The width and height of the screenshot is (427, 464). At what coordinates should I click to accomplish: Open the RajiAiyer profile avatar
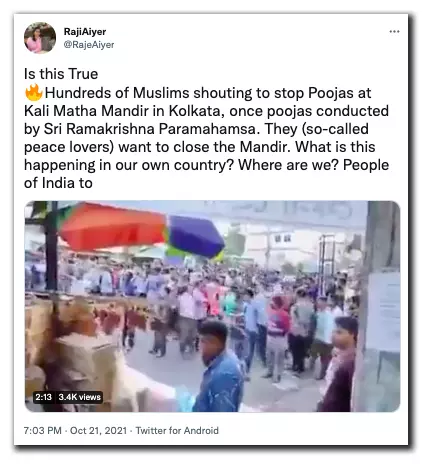[40, 38]
